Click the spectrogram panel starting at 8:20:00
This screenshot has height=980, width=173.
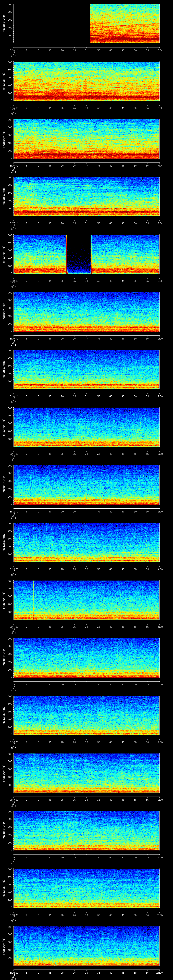coord(86,946)
